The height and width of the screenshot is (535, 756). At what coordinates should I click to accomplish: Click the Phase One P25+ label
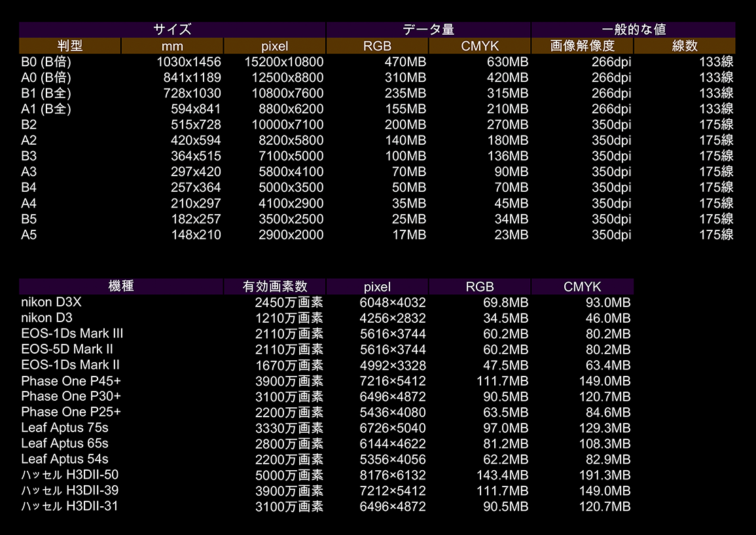(71, 412)
